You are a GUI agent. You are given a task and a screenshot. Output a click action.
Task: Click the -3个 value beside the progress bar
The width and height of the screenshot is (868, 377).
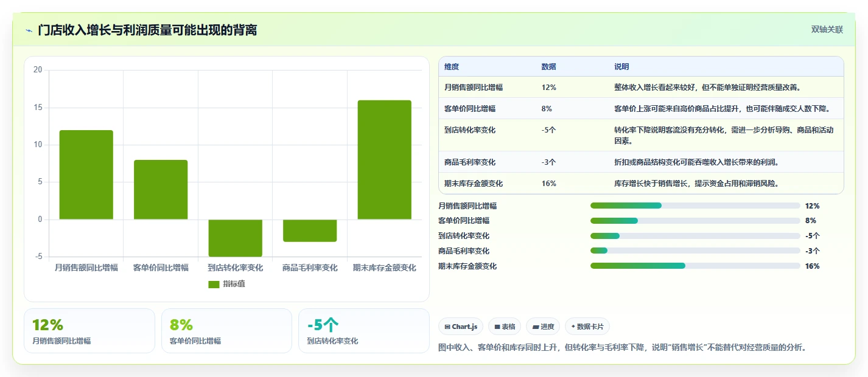tap(812, 251)
